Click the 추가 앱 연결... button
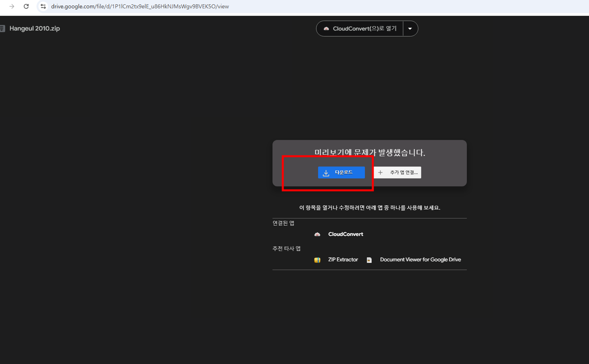Image resolution: width=589 pixels, height=364 pixels. 397,172
